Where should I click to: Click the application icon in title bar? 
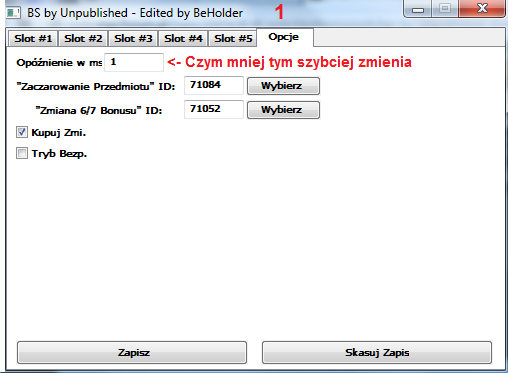click(14, 13)
